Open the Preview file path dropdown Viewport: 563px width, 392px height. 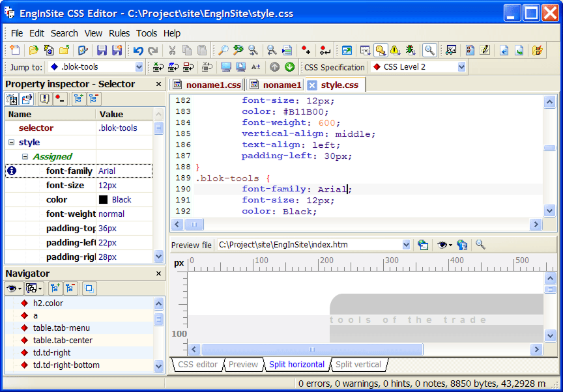click(406, 245)
